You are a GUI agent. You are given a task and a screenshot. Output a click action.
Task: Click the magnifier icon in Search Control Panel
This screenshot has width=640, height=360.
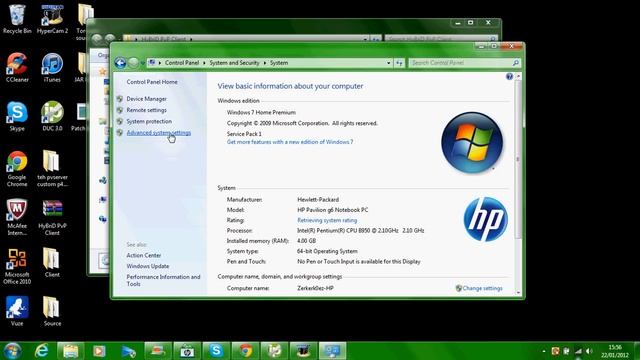point(516,63)
